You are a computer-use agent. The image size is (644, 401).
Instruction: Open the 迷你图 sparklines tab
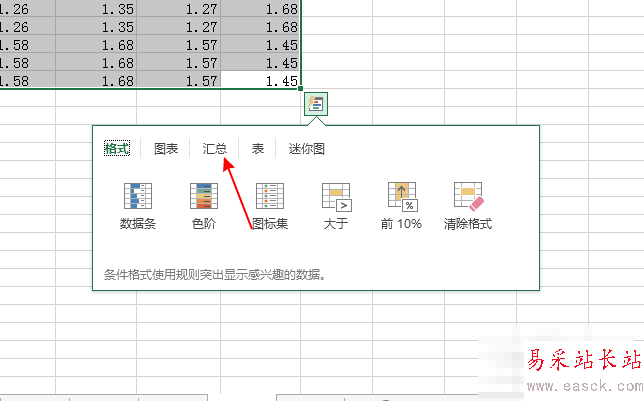[307, 148]
